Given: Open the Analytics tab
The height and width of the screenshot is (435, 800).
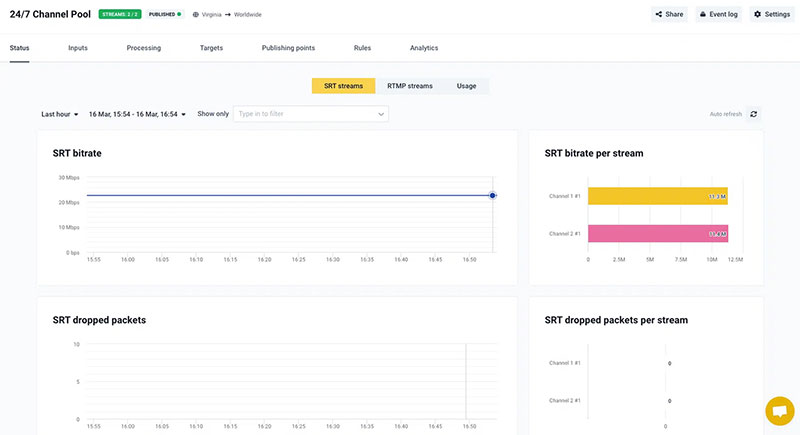Looking at the screenshot, I should (x=423, y=48).
